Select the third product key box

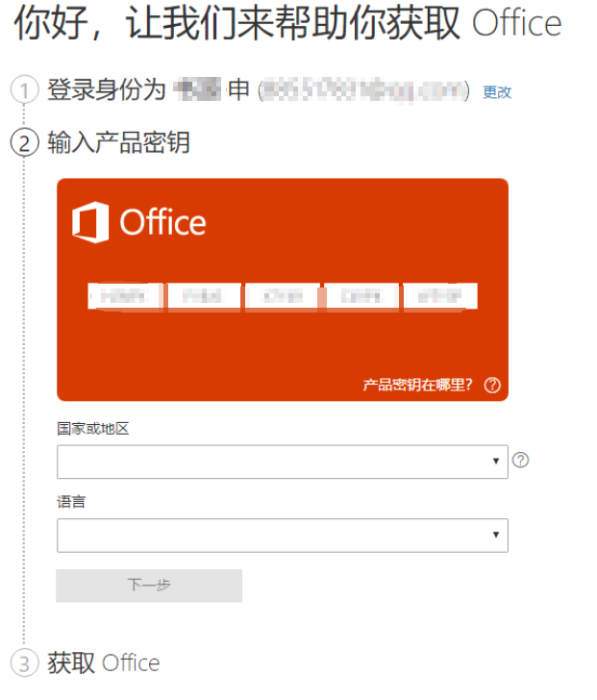pos(283,296)
